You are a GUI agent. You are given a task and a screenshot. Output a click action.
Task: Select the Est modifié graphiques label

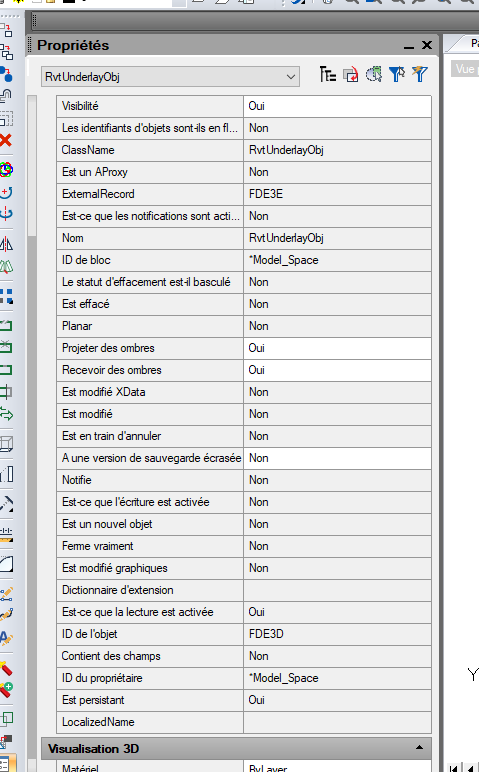115,568
